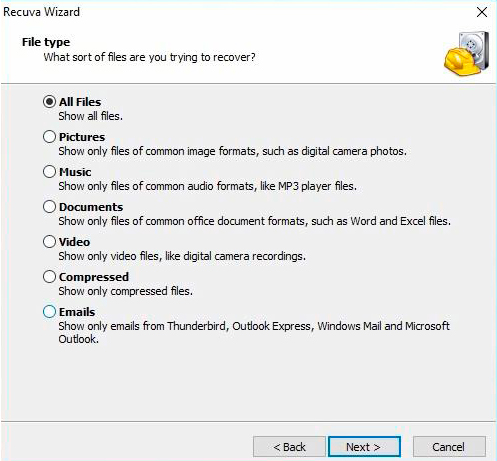Click the Compressed option label text
497x461 pixels.
point(94,277)
